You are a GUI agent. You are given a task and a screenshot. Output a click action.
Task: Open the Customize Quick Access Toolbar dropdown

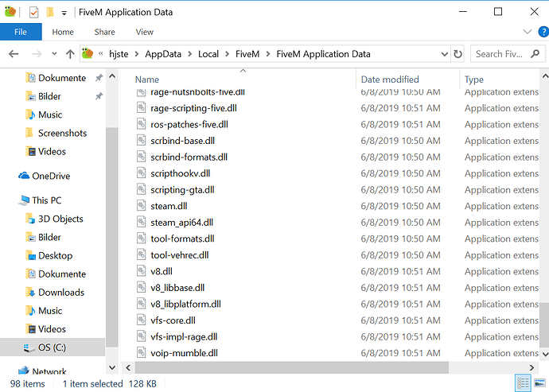(x=64, y=14)
